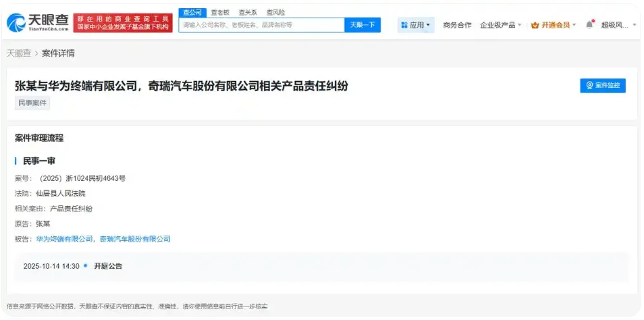
Task: Click the hearing date 2025-10-14 14:30
Action: coord(51,266)
